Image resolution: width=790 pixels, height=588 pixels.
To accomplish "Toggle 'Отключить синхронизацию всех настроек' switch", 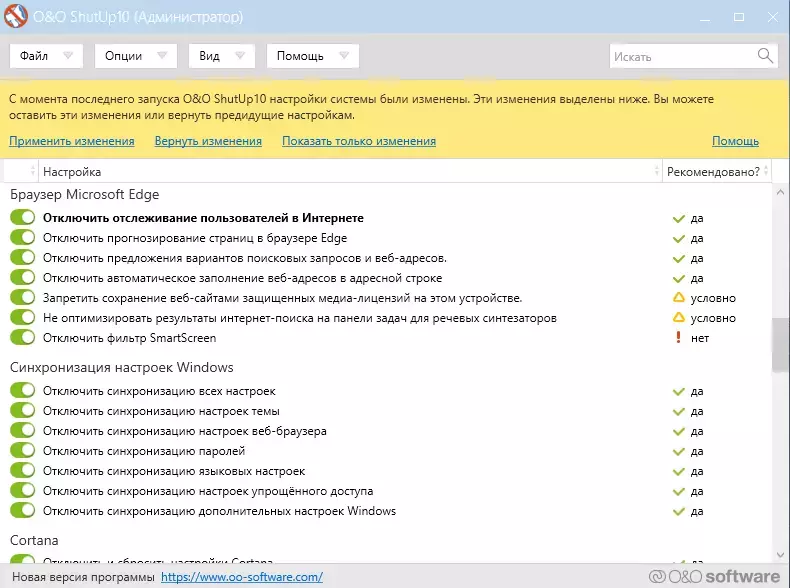I will point(22,390).
